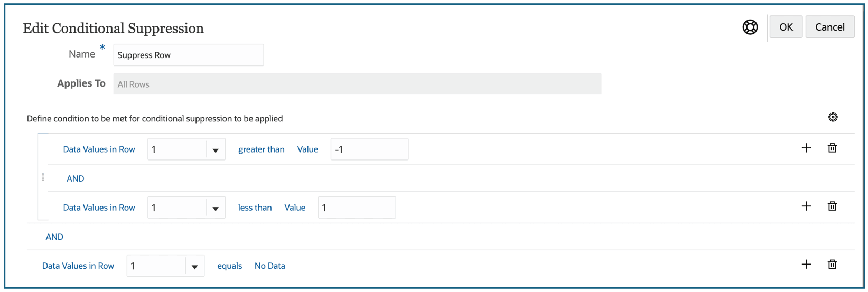Toggle the outer AND operator
Viewport: 868px width, 292px height.
[54, 237]
